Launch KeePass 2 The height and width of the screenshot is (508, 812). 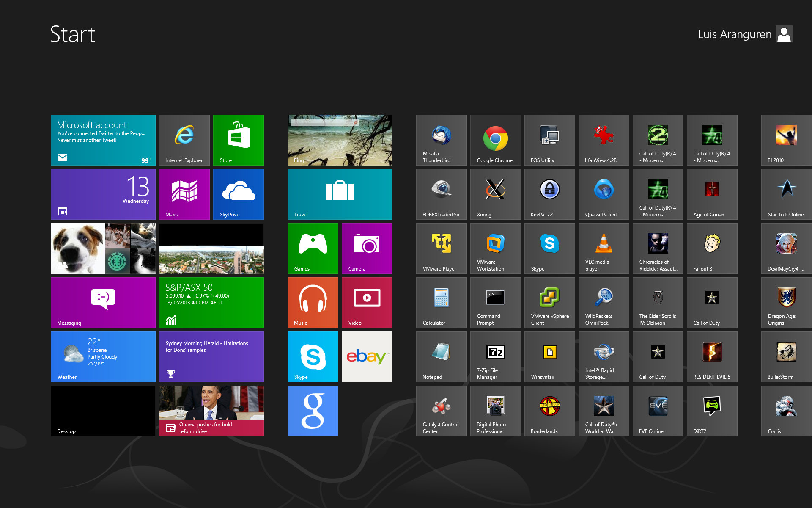click(549, 194)
